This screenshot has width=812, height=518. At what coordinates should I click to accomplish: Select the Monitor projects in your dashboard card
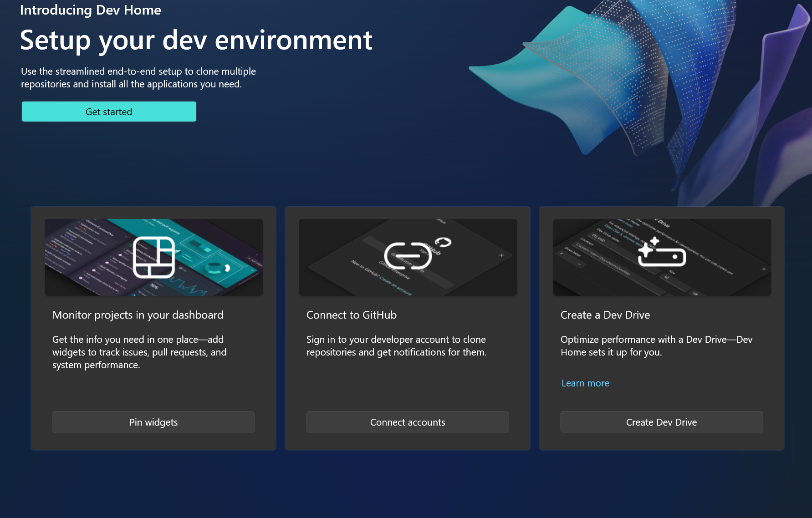[x=153, y=328]
